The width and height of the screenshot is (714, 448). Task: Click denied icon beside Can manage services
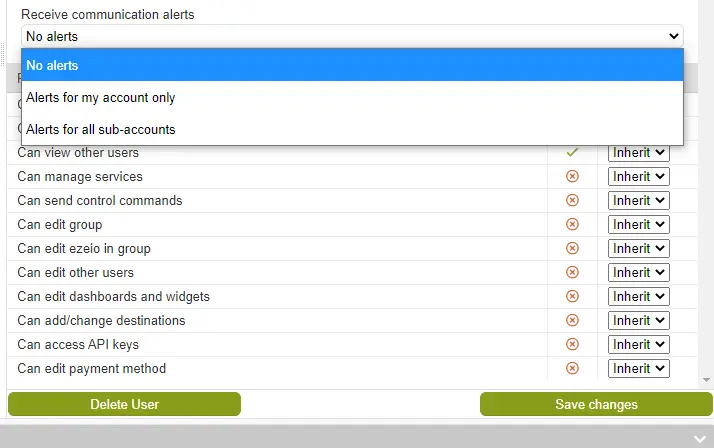(x=572, y=176)
